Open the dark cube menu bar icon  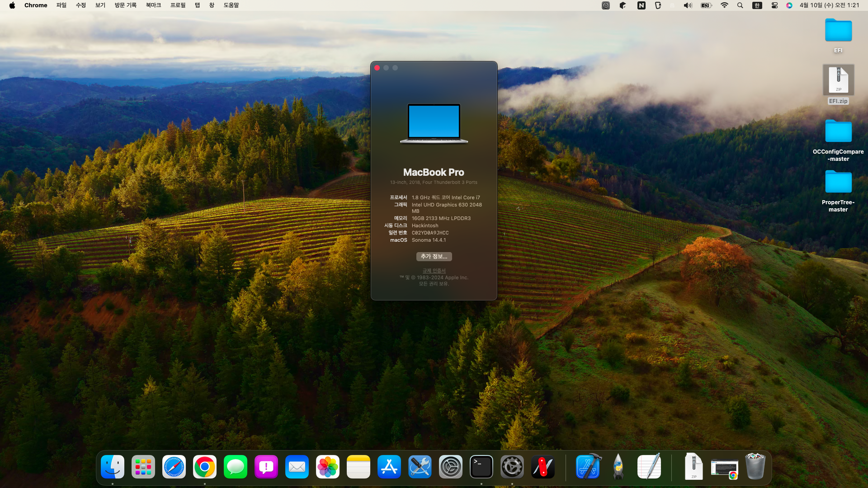point(623,5)
